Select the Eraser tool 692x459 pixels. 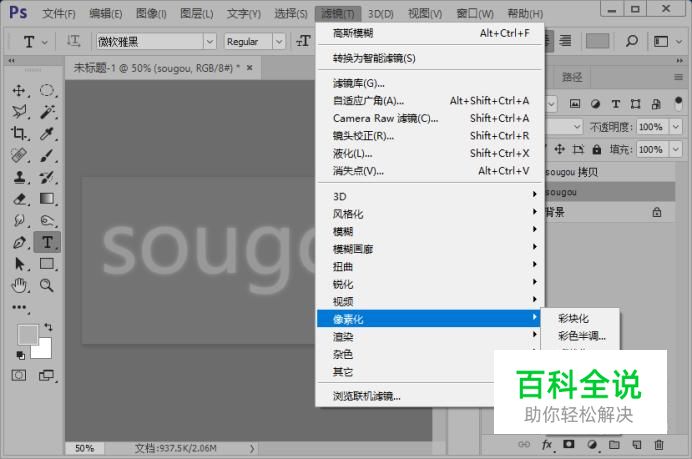(19, 199)
